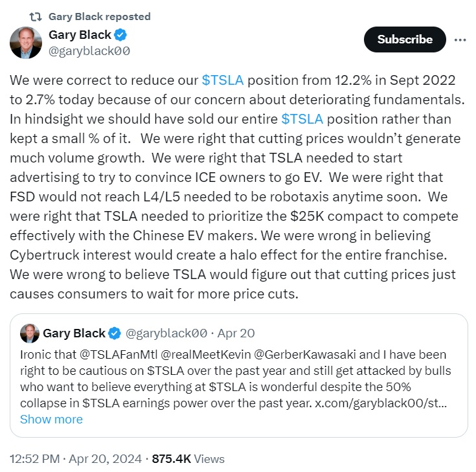Viewport: 476px width, 472px height.
Task: Open the quoted tweet's Apr 20 date
Action: click(236, 333)
